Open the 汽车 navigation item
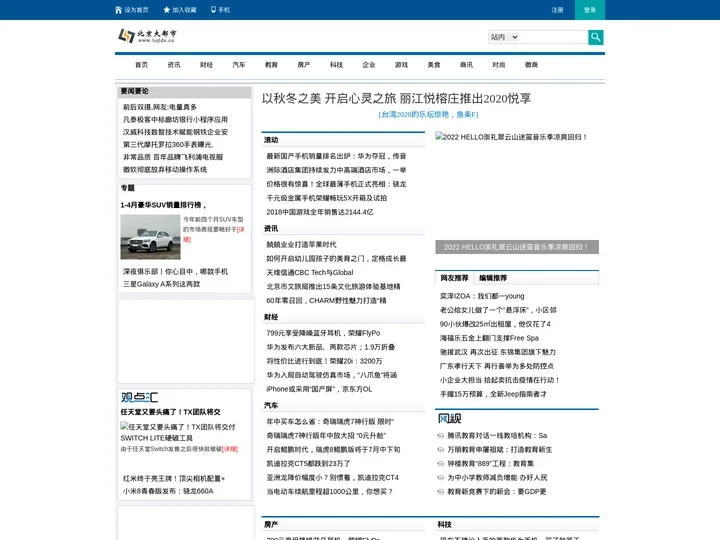 (x=239, y=65)
